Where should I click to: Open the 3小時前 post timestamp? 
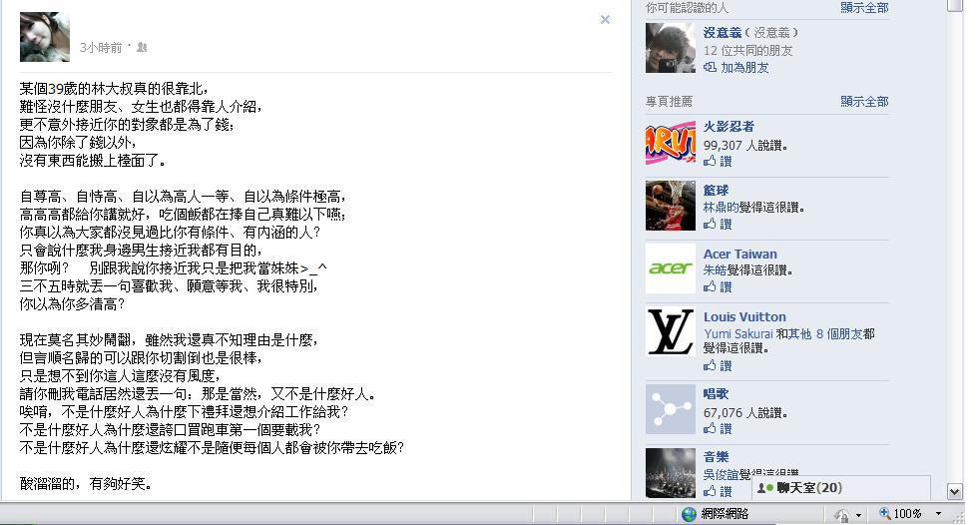[x=101, y=48]
